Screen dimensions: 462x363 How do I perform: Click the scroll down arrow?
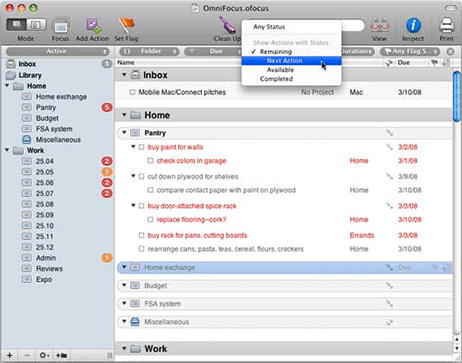[457, 348]
